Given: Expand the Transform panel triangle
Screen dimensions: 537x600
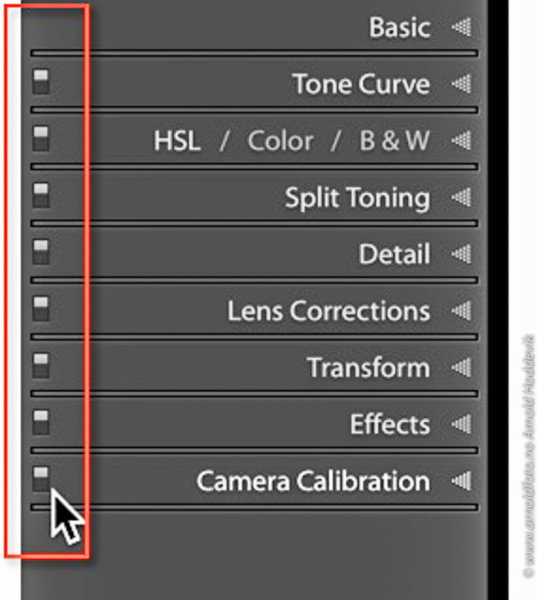Looking at the screenshot, I should [461, 368].
